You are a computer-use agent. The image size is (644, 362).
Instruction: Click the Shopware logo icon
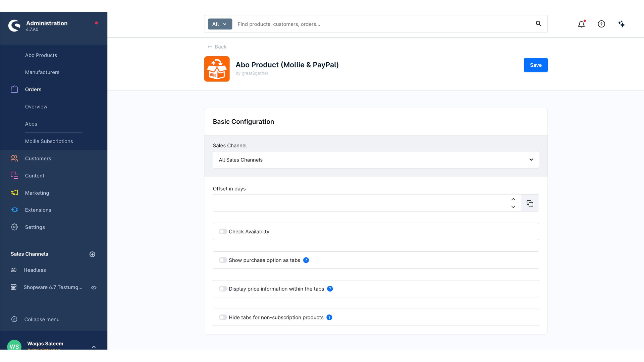coord(14,25)
